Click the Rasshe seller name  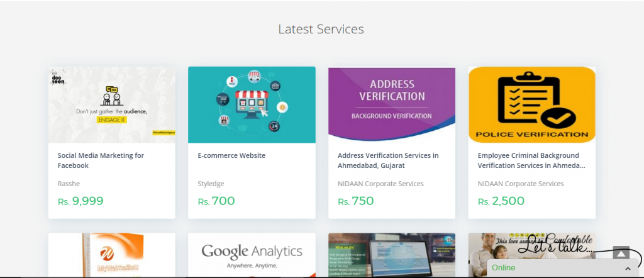click(x=69, y=184)
